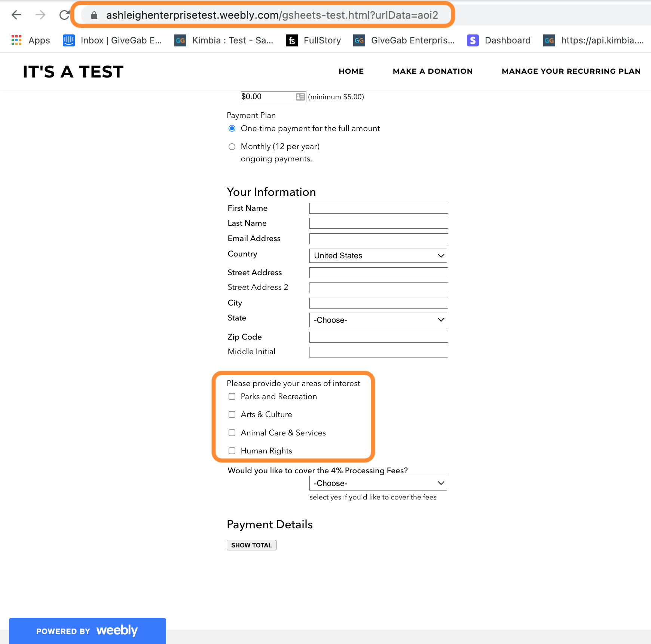Screen dimensions: 651x644
Task: Reload the page with refresh icon
Action: click(x=64, y=15)
